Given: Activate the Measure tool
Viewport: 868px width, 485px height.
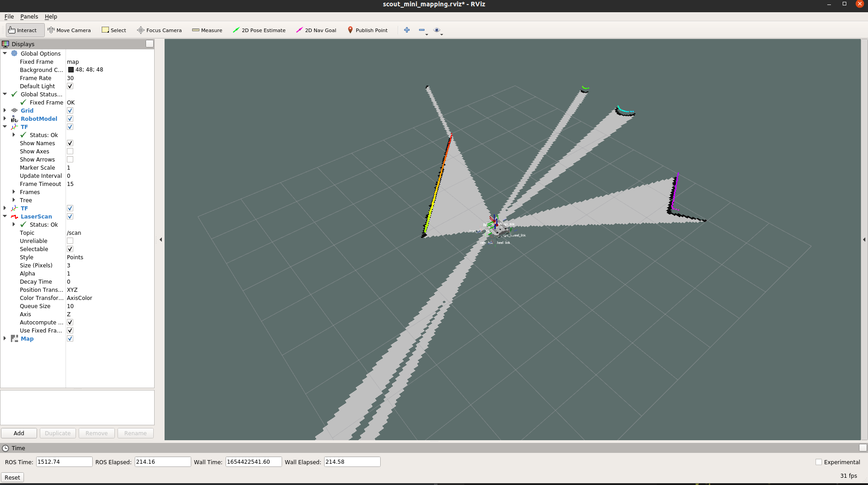Looking at the screenshot, I should (x=207, y=30).
